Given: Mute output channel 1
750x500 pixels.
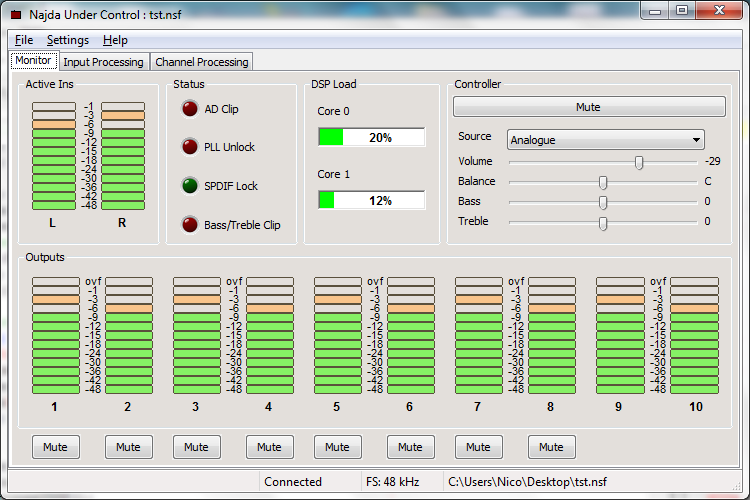Looking at the screenshot, I should tap(55, 447).
